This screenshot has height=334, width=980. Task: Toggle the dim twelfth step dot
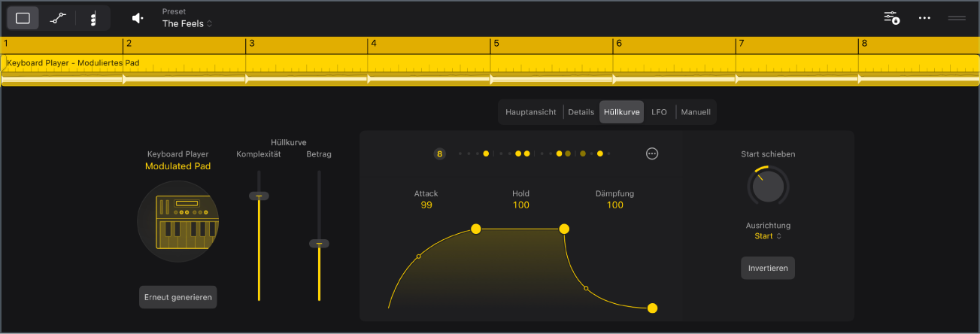pos(568,153)
